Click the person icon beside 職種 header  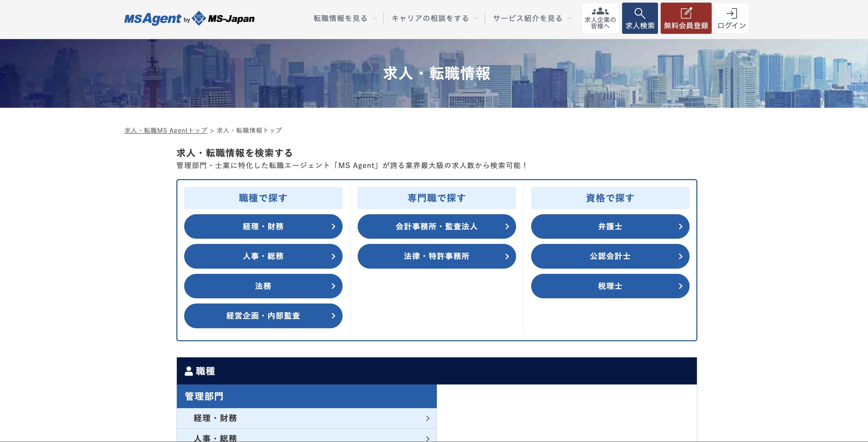(x=189, y=371)
